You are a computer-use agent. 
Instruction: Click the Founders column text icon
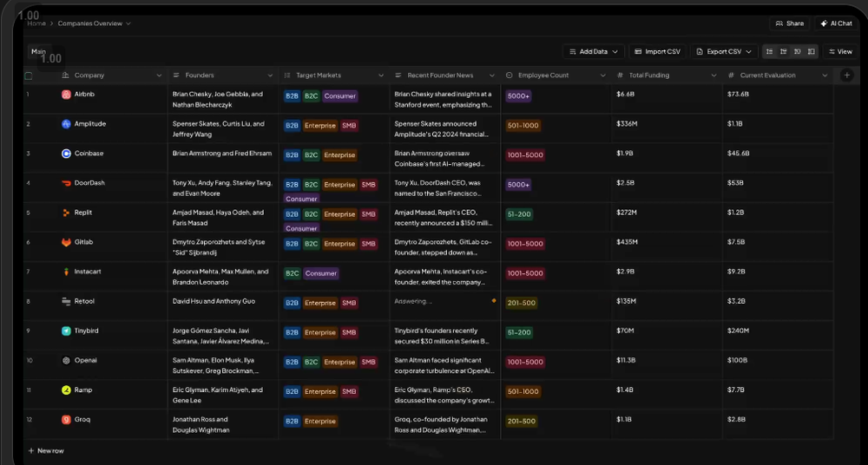pos(176,75)
